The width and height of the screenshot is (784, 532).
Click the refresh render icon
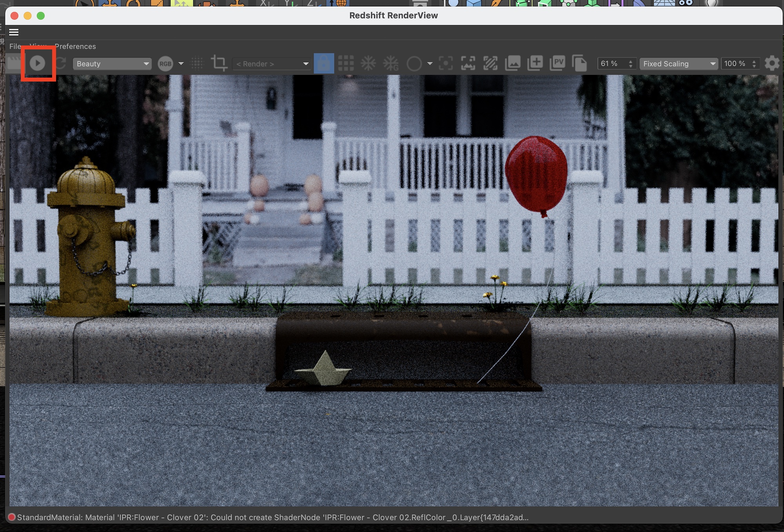(61, 63)
